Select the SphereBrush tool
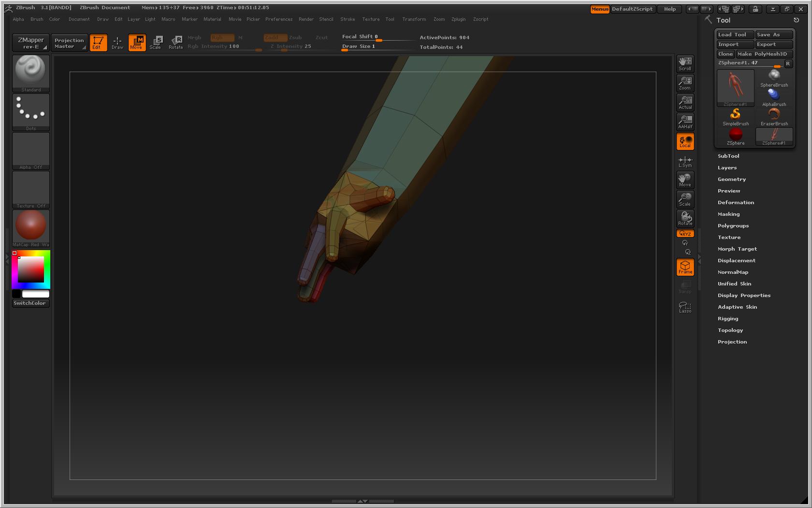This screenshot has height=508, width=812. pos(774,78)
